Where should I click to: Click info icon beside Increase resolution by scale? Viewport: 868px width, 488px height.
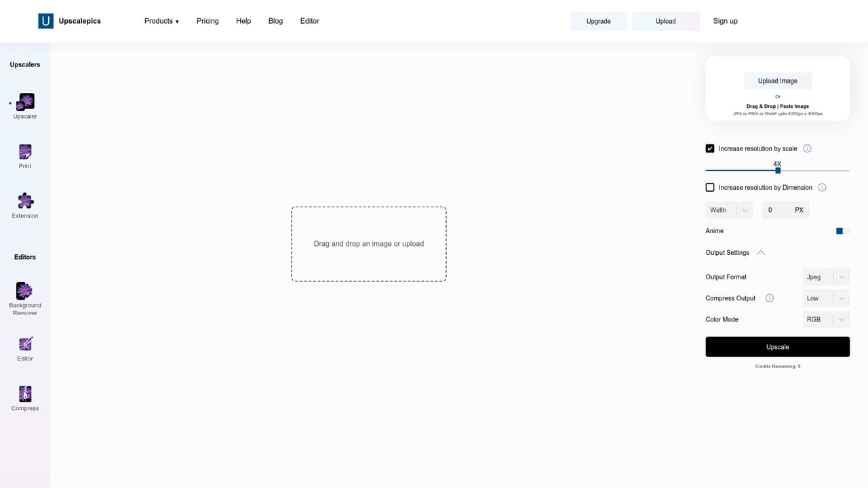(807, 148)
